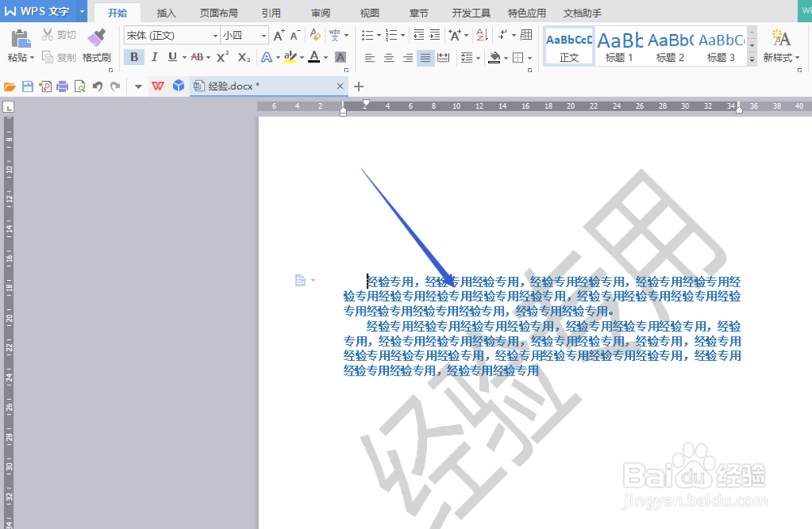This screenshot has width=812, height=529.
Task: Click redo arrow icon
Action: [x=115, y=87]
